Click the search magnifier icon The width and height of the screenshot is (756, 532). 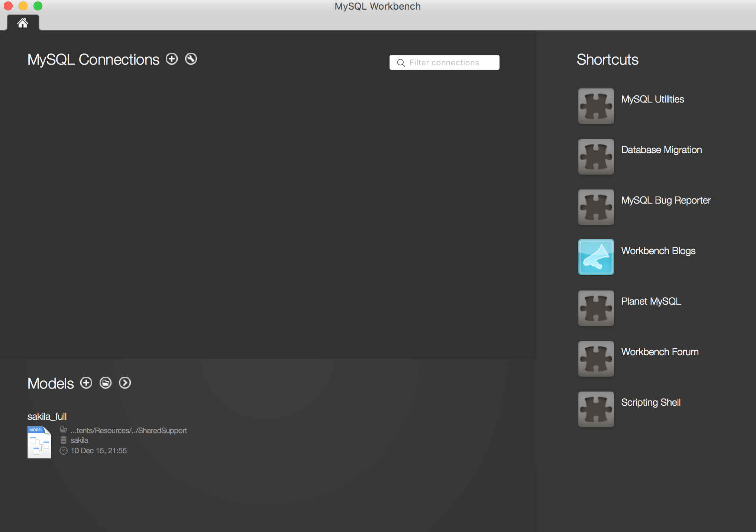click(x=401, y=63)
